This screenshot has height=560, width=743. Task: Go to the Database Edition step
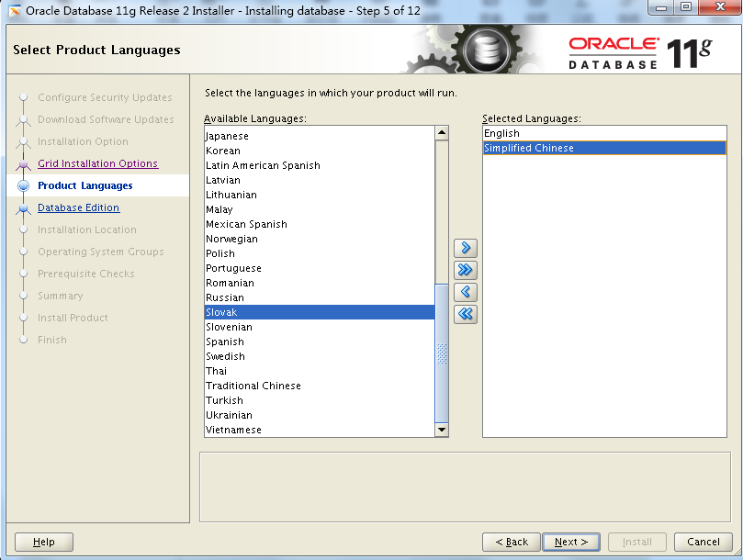[x=79, y=207]
